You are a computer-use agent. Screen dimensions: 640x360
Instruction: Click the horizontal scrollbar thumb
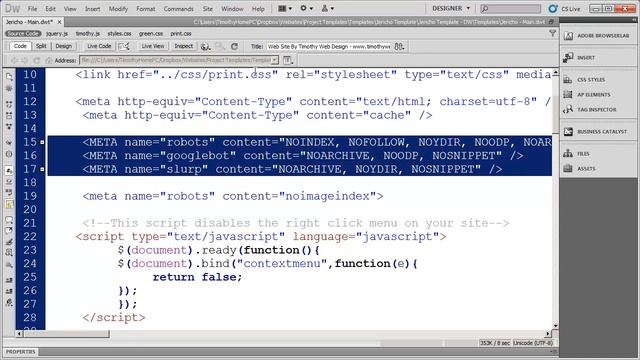pyautogui.click(x=66, y=334)
